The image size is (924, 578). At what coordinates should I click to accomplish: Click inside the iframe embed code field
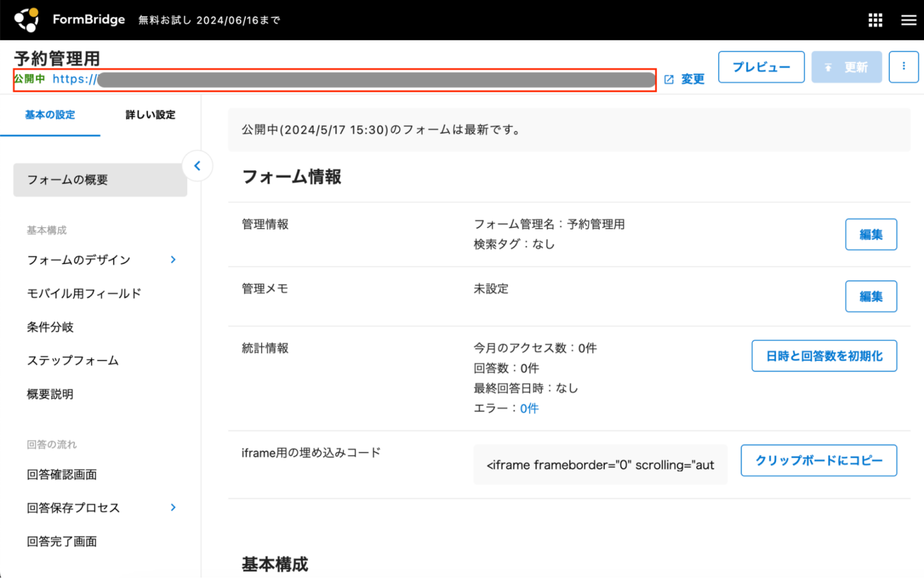point(599,464)
